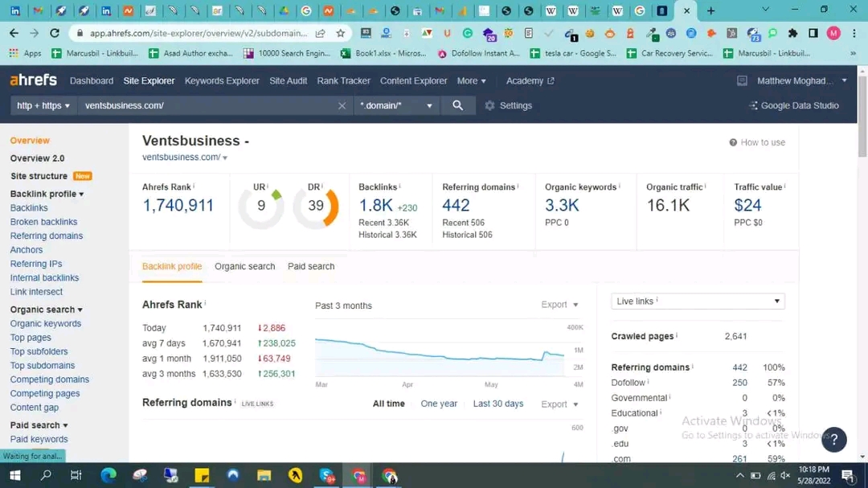Screen dimensions: 868x488
Task: Clear the ventsbusiness.com/ URL field with the X
Action: (x=342, y=105)
